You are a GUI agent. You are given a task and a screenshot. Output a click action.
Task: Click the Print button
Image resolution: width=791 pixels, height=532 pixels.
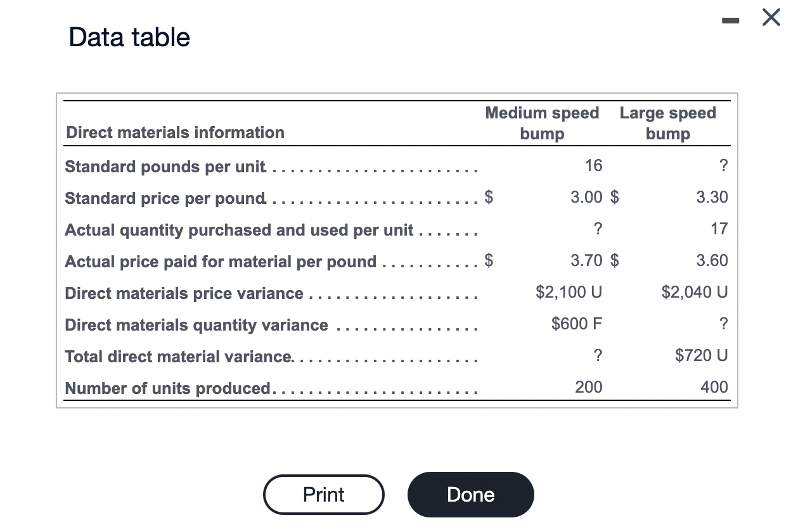pyautogui.click(x=323, y=495)
